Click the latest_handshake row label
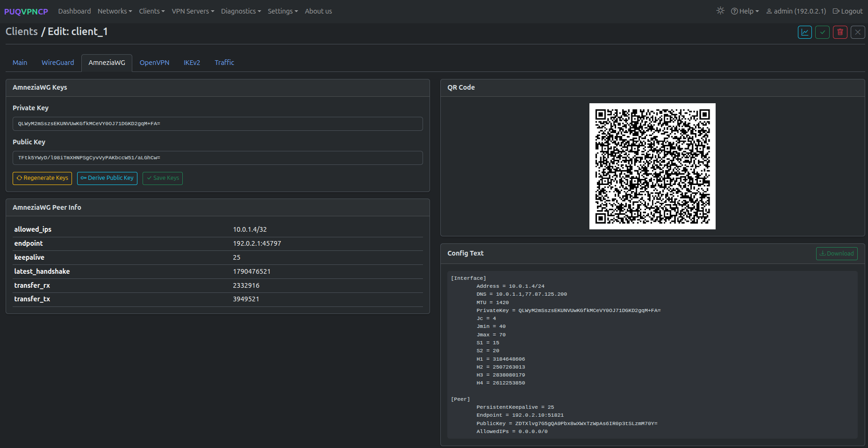The image size is (868, 448). click(x=42, y=271)
